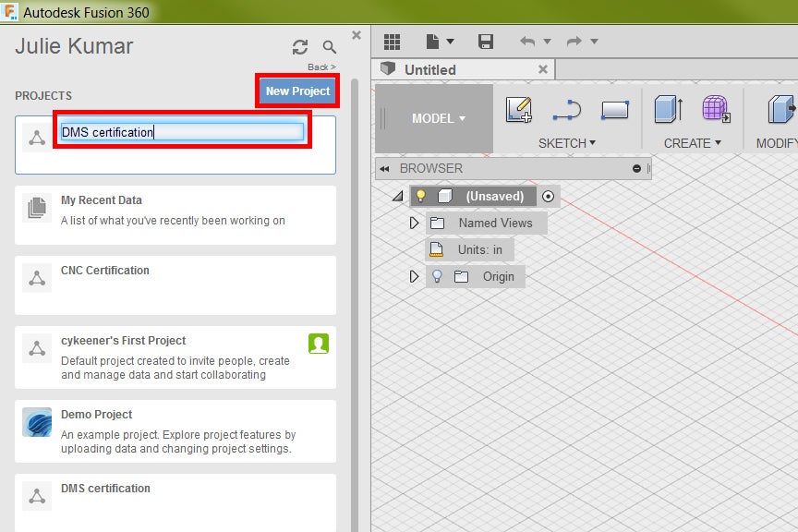Go Back in data panel
The width and height of the screenshot is (798, 532).
pos(321,67)
